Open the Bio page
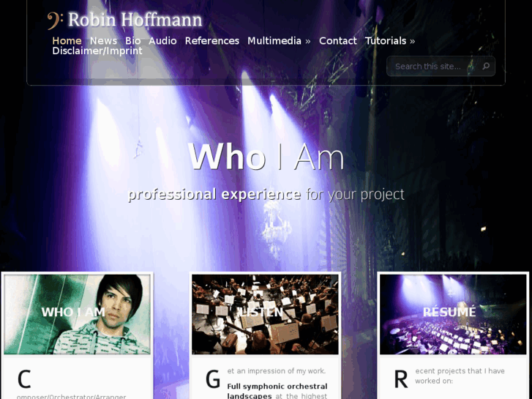Image resolution: width=532 pixels, height=399 pixels. tap(133, 41)
